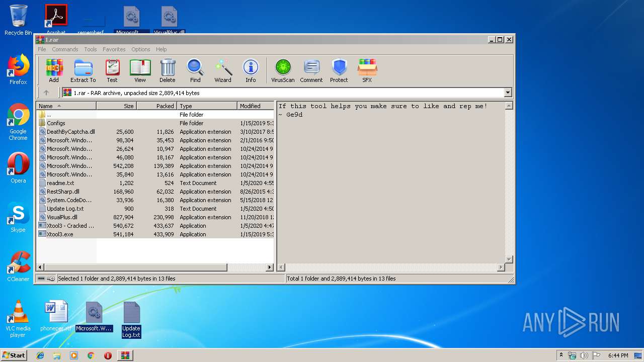
Task: Click the Protect shield icon
Action: pyautogui.click(x=339, y=71)
